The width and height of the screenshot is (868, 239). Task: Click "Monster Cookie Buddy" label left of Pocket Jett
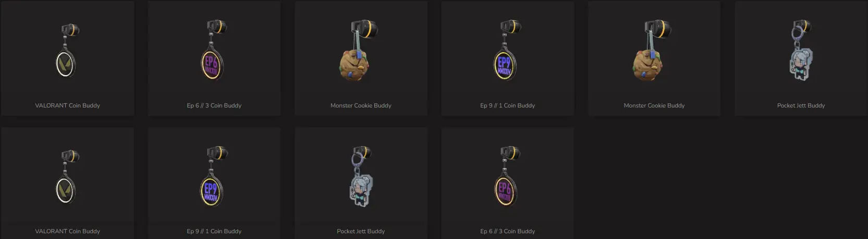[654, 105]
